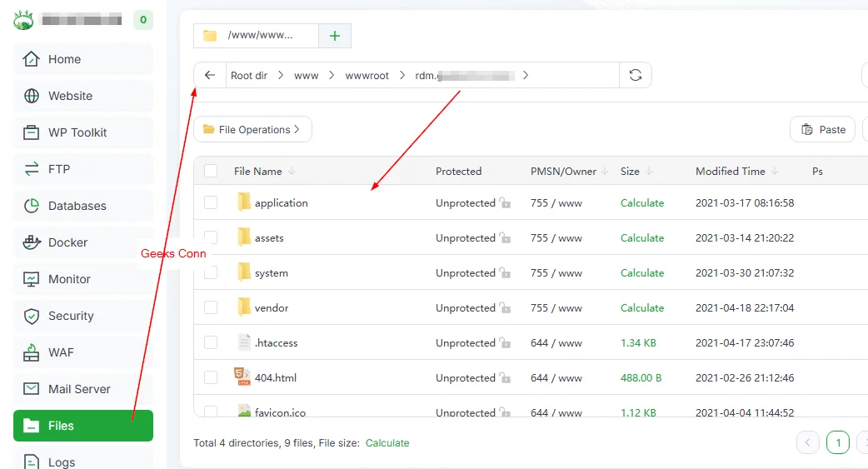
Task: Expand the chevron after wwwroot breadcrumb
Action: pos(402,75)
